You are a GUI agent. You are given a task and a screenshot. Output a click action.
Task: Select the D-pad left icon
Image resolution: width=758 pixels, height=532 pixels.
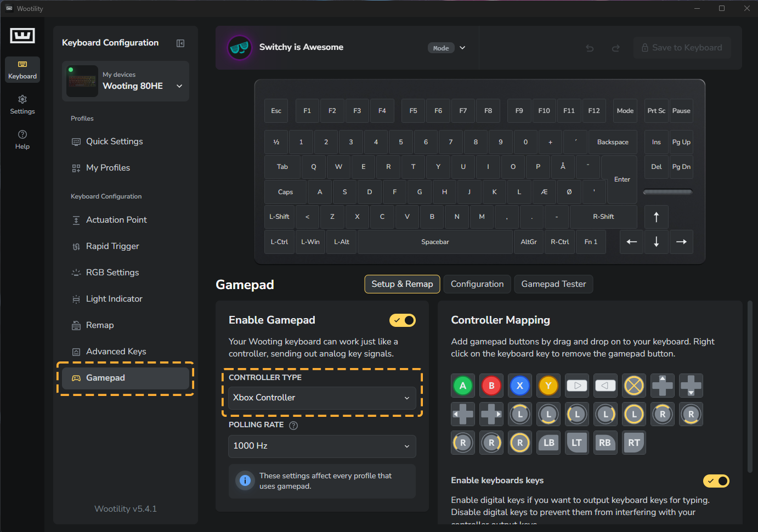pos(463,414)
